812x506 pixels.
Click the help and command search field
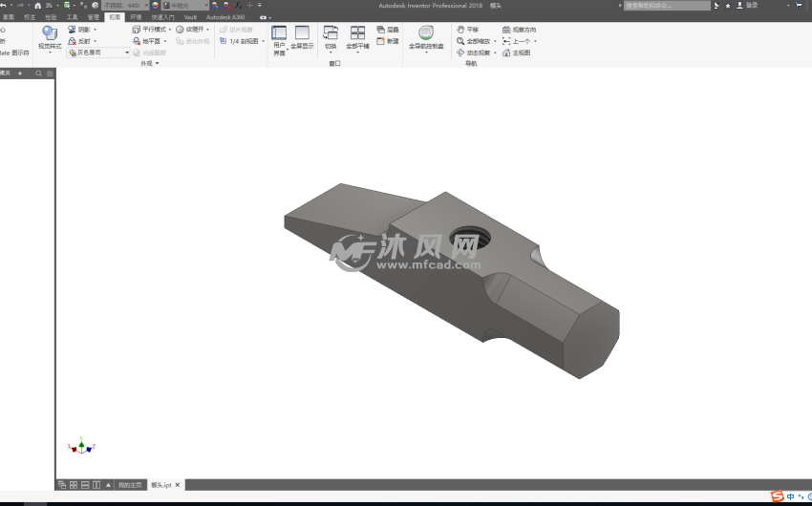[666, 6]
